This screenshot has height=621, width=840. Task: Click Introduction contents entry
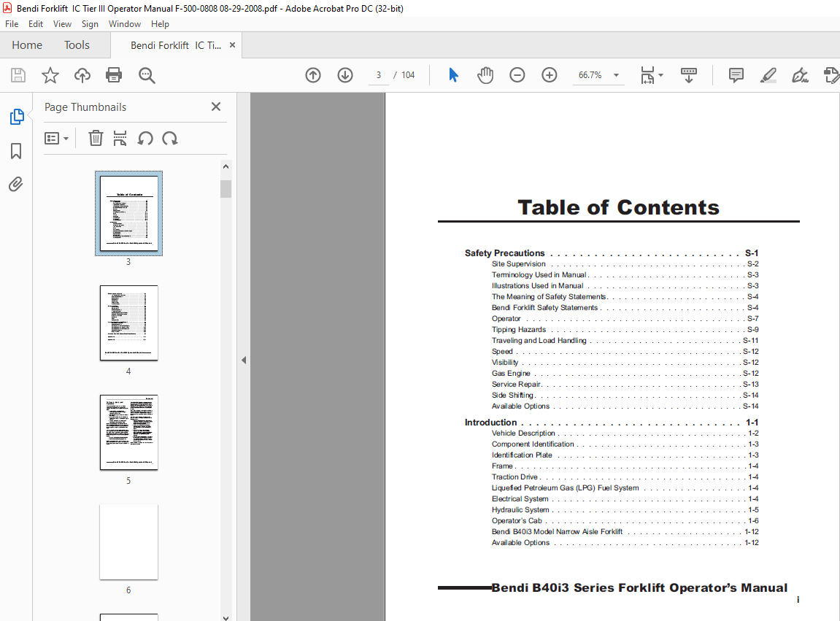click(612, 423)
